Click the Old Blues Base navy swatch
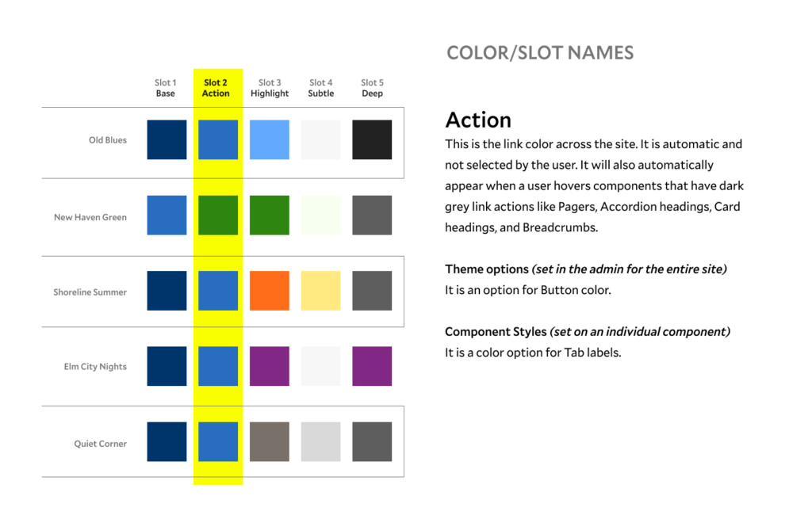This screenshot has height=515, width=812. pos(167,139)
